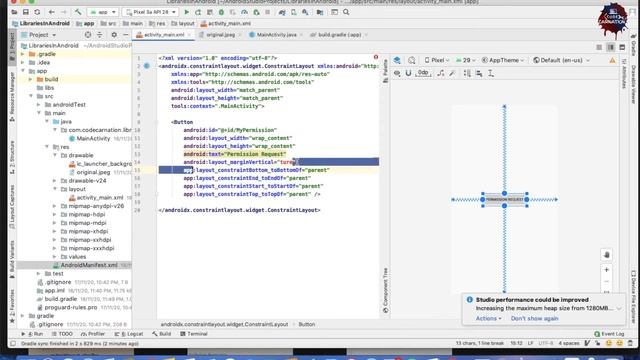Click the locate target icon in Project panel

point(88,35)
